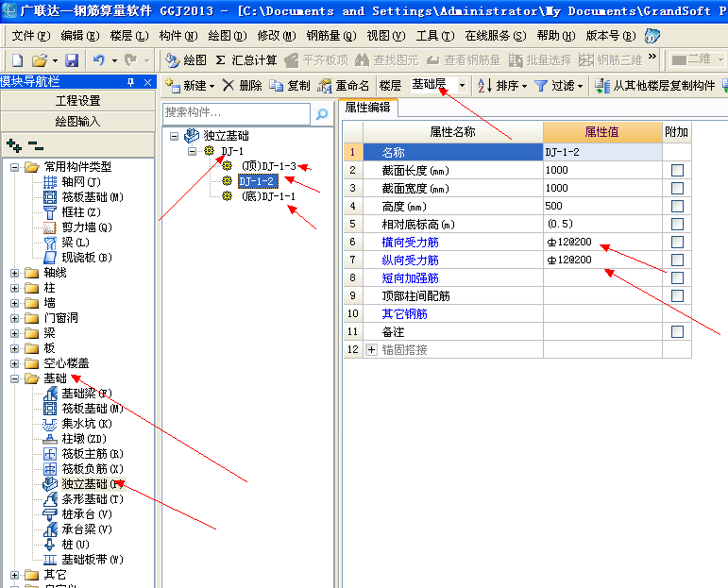Screen dimensions: 728x588
Task: Click 复制 copy button
Action: (x=290, y=85)
